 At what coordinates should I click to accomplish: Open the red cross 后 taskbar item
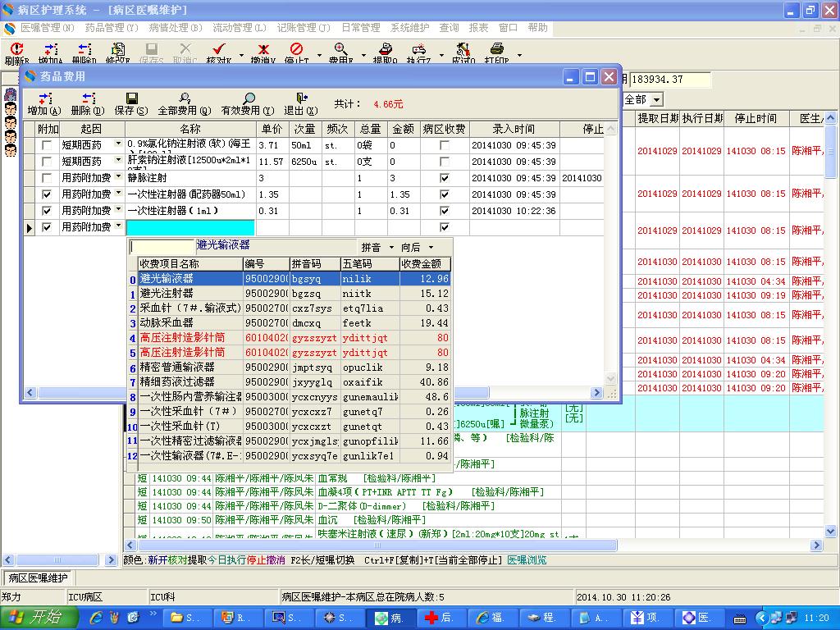tap(441, 618)
